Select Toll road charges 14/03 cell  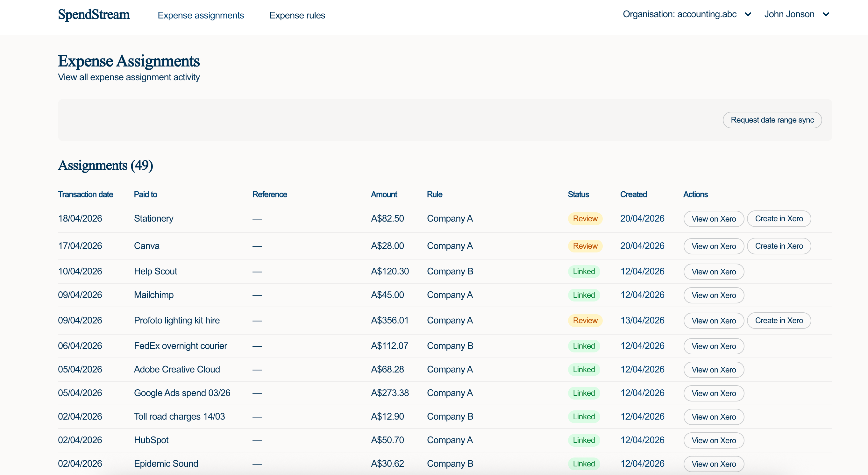pyautogui.click(x=179, y=417)
